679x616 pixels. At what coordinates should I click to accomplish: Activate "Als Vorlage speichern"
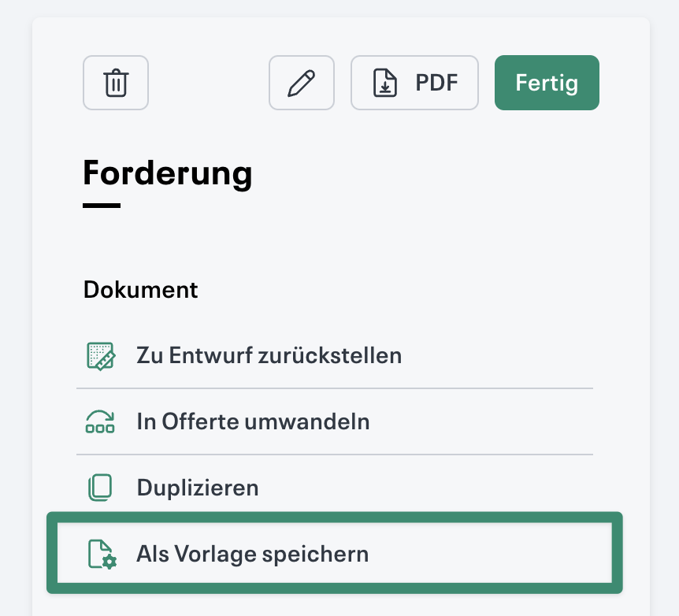254,554
